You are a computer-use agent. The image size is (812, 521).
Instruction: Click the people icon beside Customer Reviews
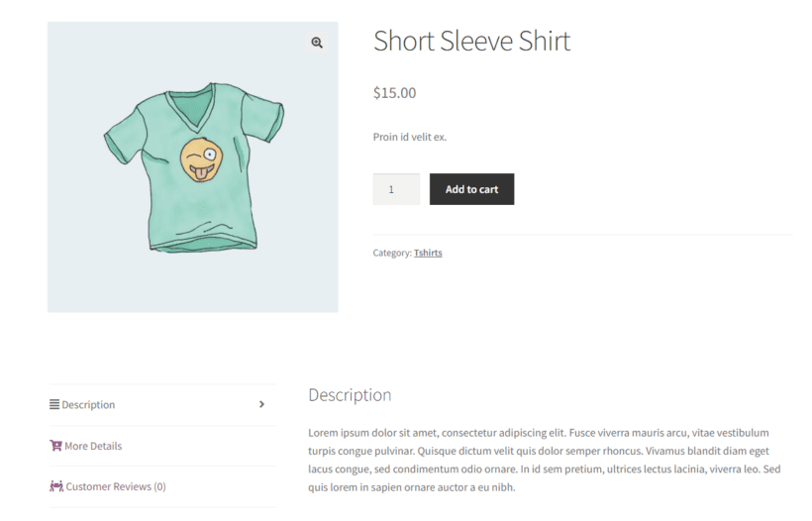[x=55, y=486]
